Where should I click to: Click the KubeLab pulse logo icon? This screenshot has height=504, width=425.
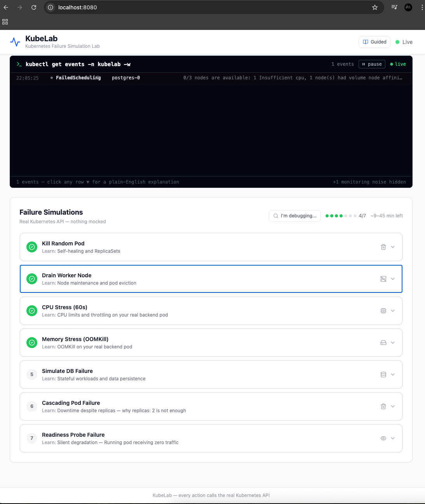[15, 42]
